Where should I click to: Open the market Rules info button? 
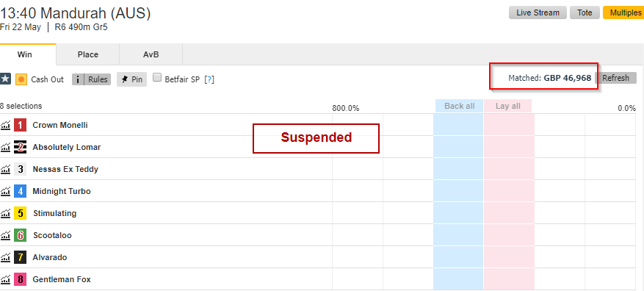92,79
